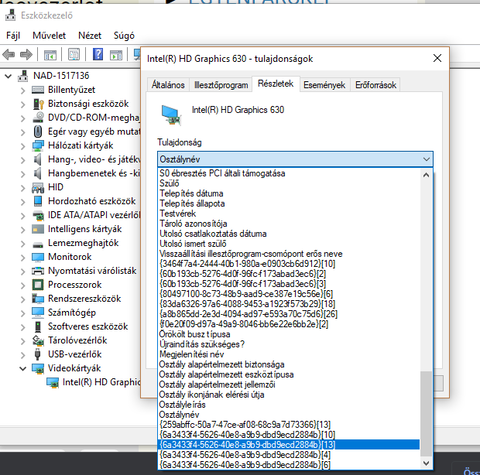This screenshot has height=475, width=480.
Task: Click the Nyomtatási várólisták printer icon
Action: 38,271
